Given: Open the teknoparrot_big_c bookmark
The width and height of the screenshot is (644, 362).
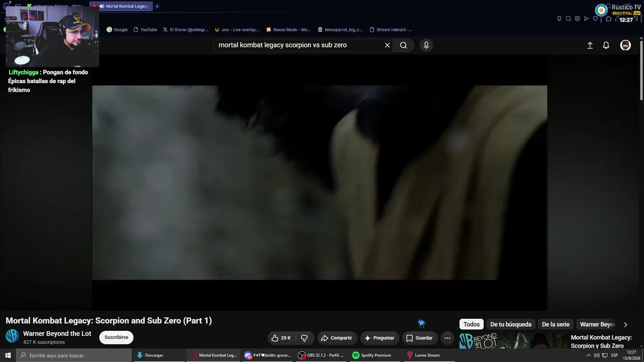Looking at the screenshot, I should pos(340,30).
